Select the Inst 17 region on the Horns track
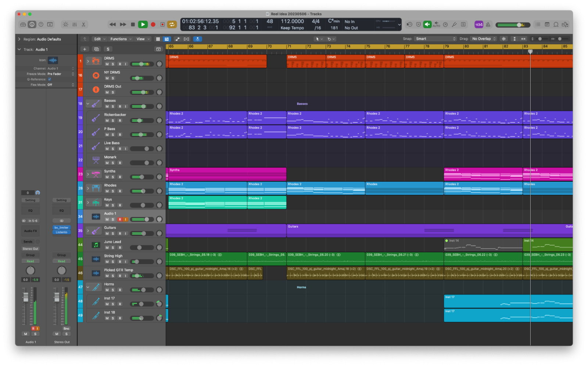The width and height of the screenshot is (588, 366). [507, 301]
